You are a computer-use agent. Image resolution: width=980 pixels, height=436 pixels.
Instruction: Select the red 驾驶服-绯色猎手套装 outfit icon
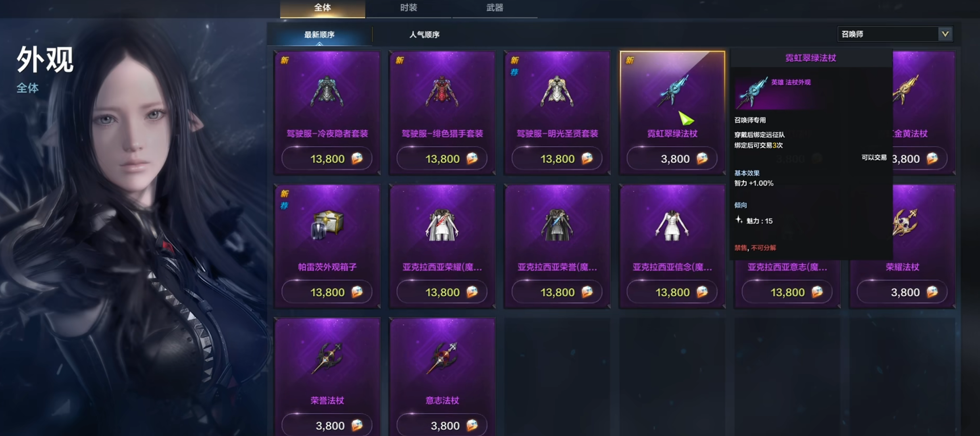(x=442, y=91)
